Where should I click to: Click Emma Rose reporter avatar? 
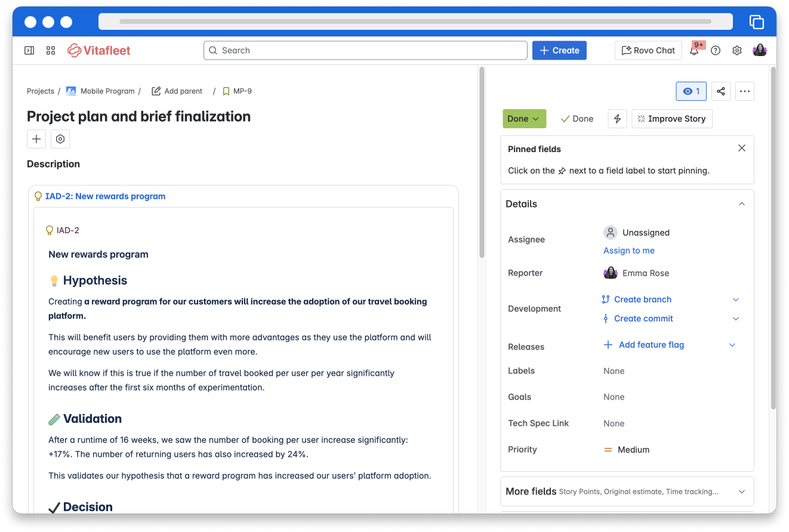610,273
